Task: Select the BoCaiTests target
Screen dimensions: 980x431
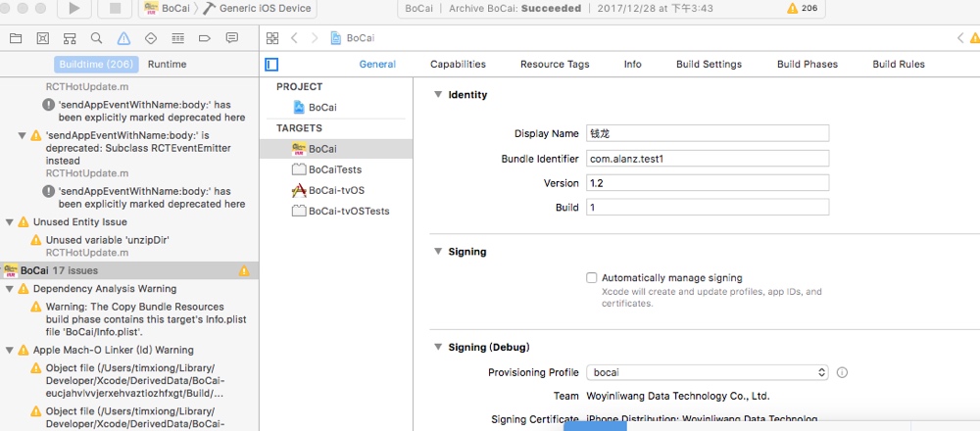Action: tap(334, 169)
